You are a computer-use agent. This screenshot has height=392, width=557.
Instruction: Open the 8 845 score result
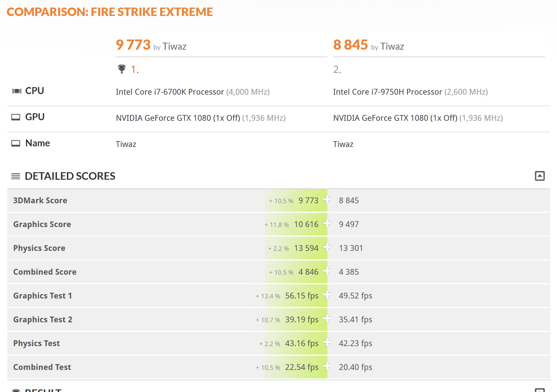tap(351, 45)
